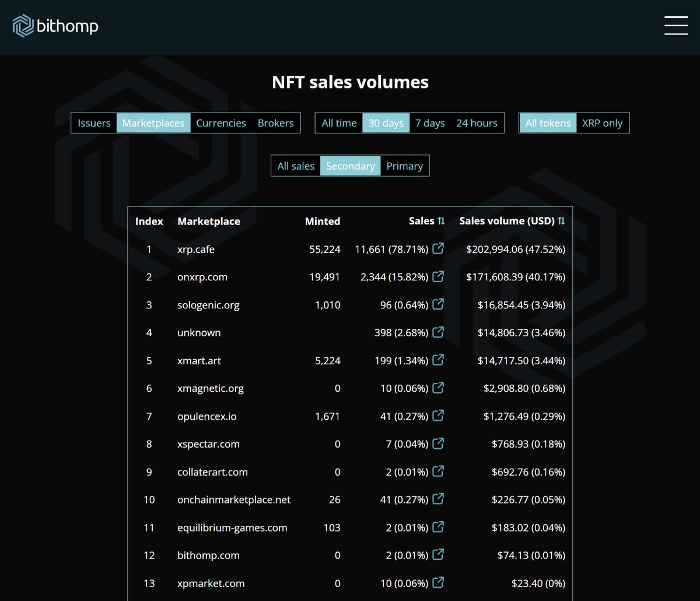Image resolution: width=700 pixels, height=601 pixels.
Task: Open external link icon for xmart.art
Action: tap(438, 360)
